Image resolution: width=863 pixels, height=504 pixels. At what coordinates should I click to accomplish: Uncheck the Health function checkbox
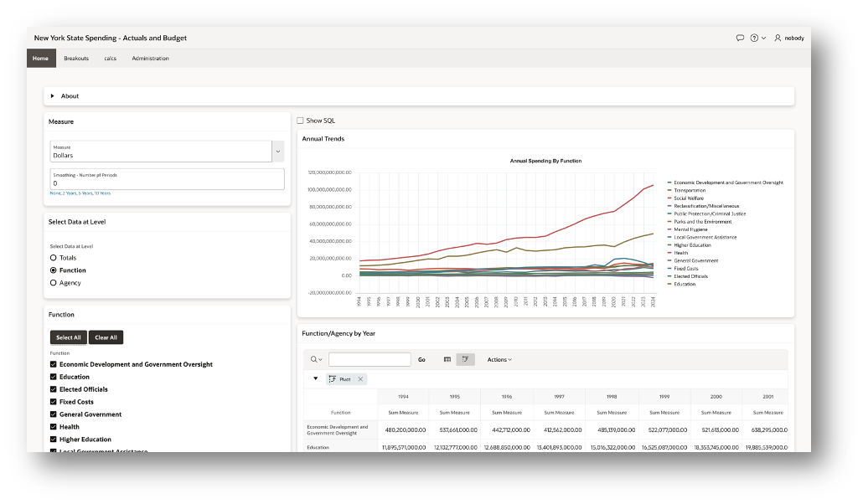click(x=54, y=427)
